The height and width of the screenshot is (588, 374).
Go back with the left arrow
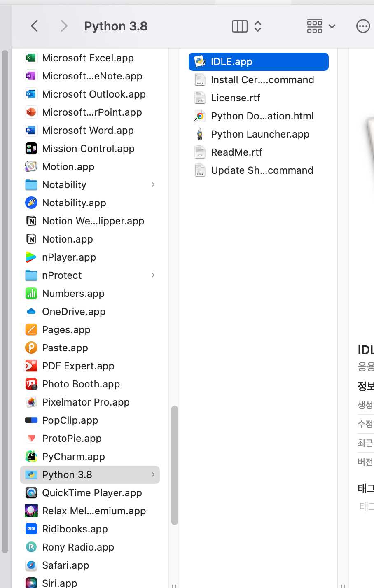pos(35,26)
